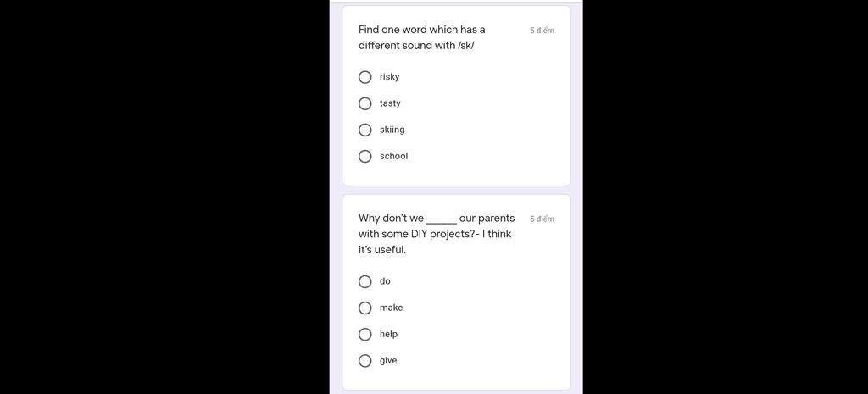This screenshot has height=394, width=868.
Task: Click the 'skiing' answer text
Action: (392, 130)
